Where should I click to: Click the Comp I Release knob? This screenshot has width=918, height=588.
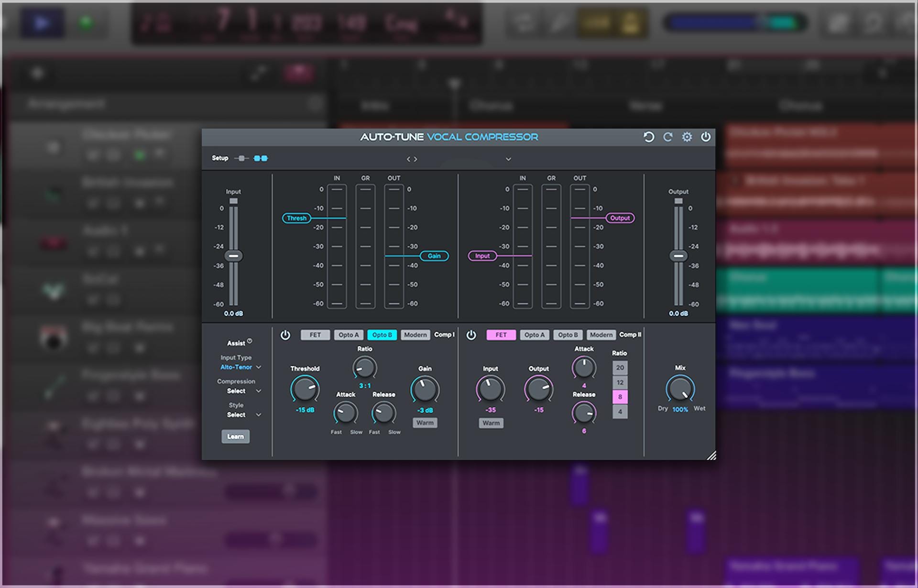[384, 413]
